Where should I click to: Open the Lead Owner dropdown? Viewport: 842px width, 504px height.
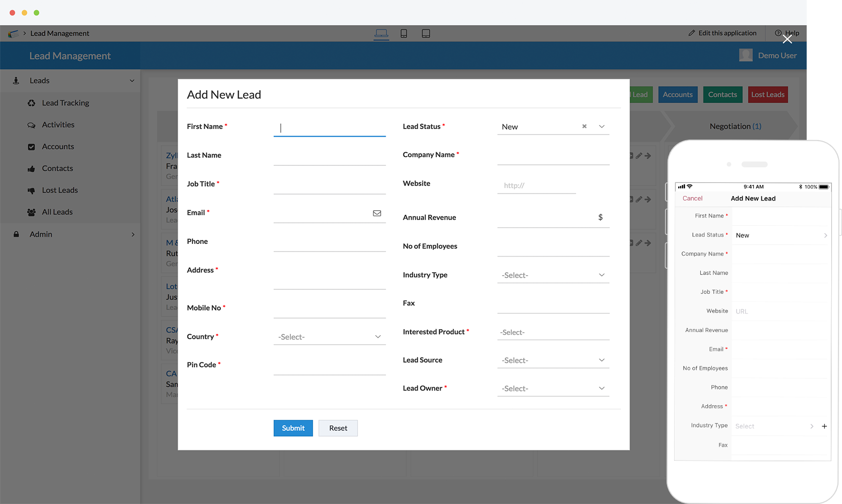click(553, 389)
